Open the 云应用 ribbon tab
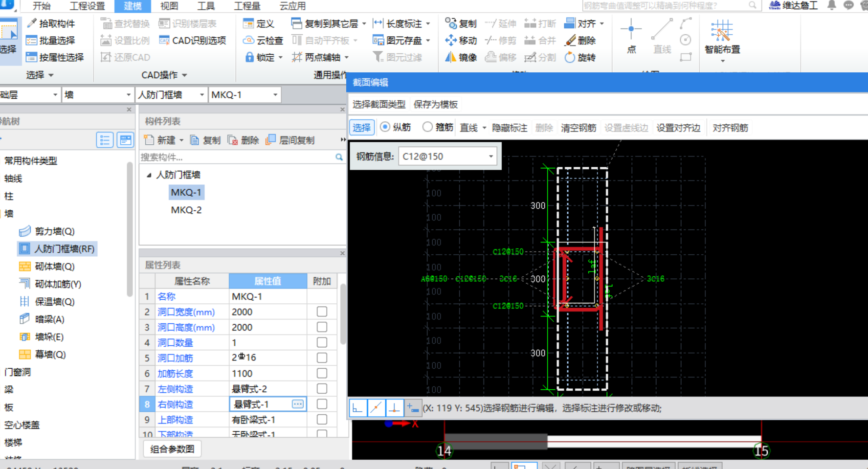 click(292, 6)
